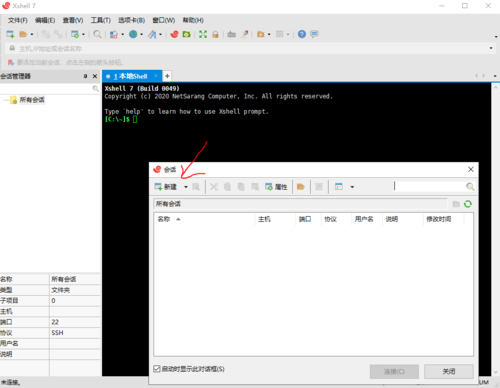Open 属性 (Properties) in the Sessions dialog toolbar

coord(276,187)
